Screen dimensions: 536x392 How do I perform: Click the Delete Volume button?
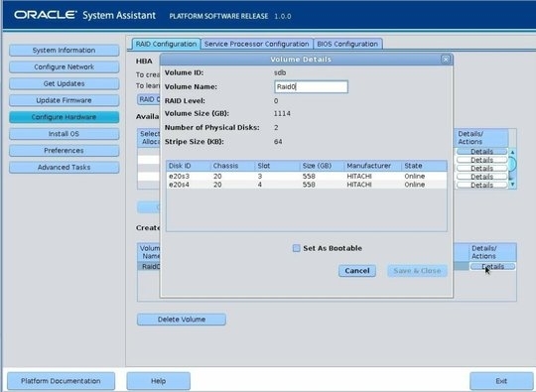pos(182,320)
